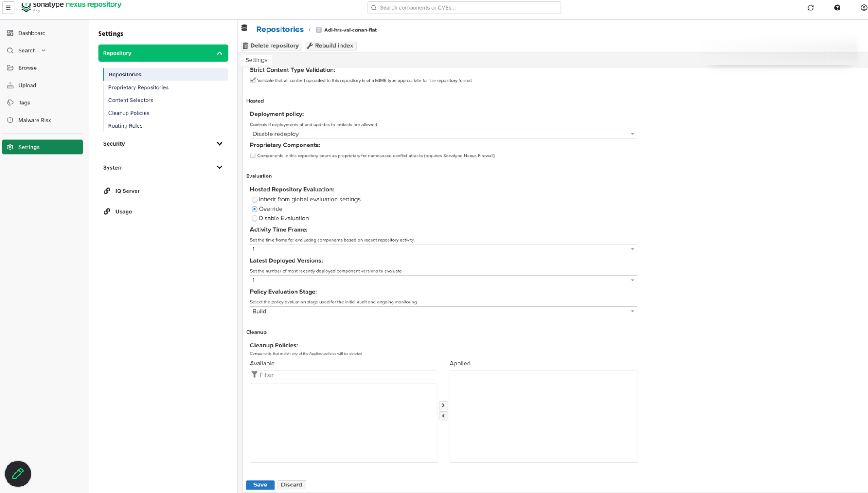Select the Override radio option
Screen dimensions: 868x493
(x=254, y=209)
